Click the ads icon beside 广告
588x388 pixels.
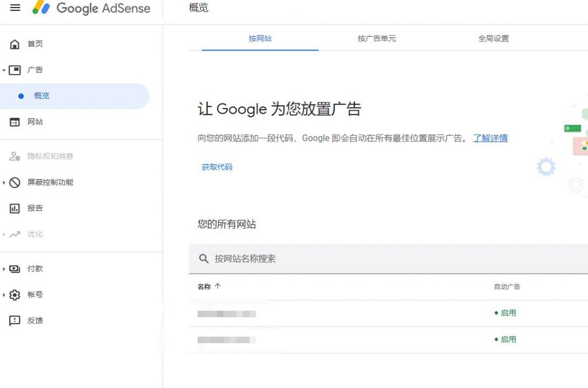point(14,70)
